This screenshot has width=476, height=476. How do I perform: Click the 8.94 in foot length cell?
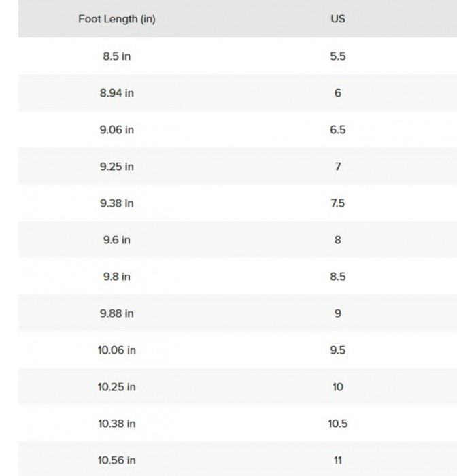click(117, 93)
